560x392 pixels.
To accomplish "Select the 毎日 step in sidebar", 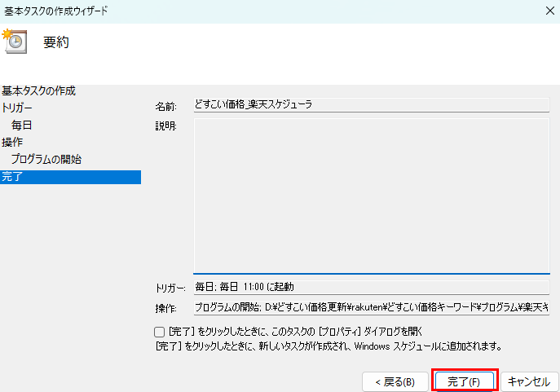I will coord(22,125).
